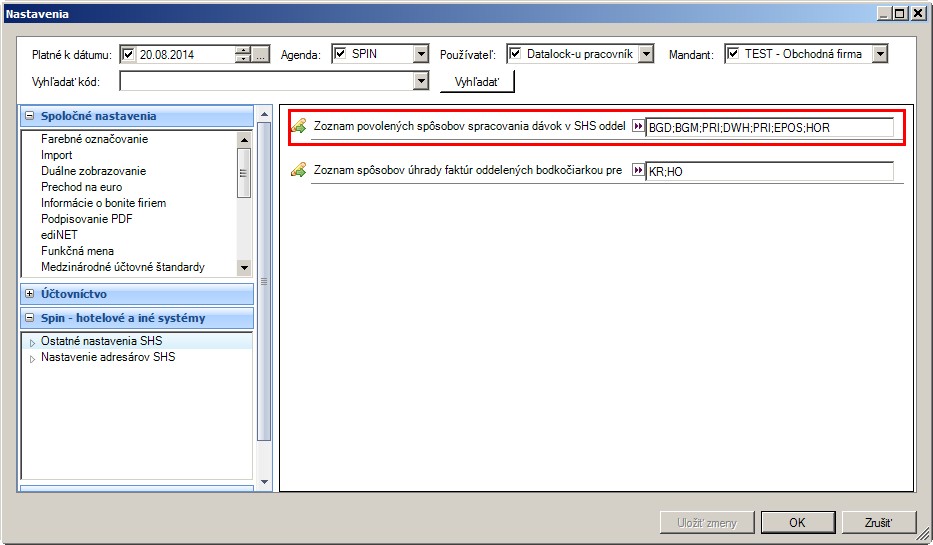
Task: Click the Uložiť zmeny button
Action: click(707, 522)
